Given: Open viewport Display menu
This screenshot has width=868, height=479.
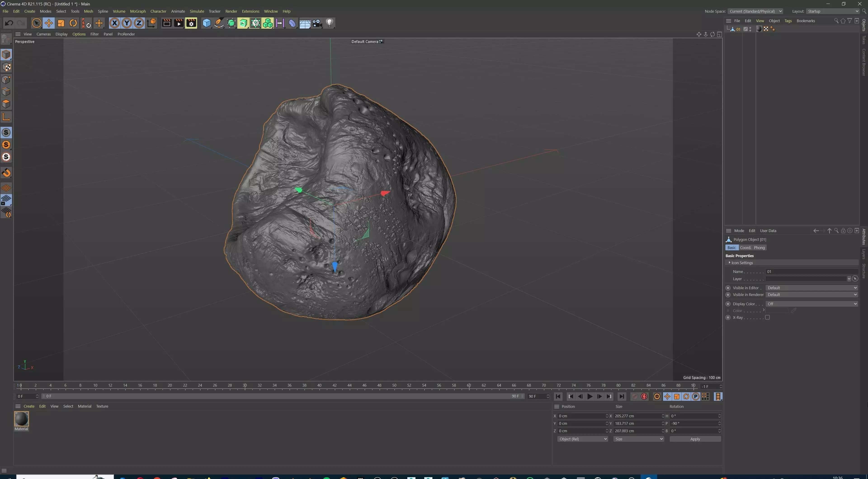Looking at the screenshot, I should pos(61,34).
